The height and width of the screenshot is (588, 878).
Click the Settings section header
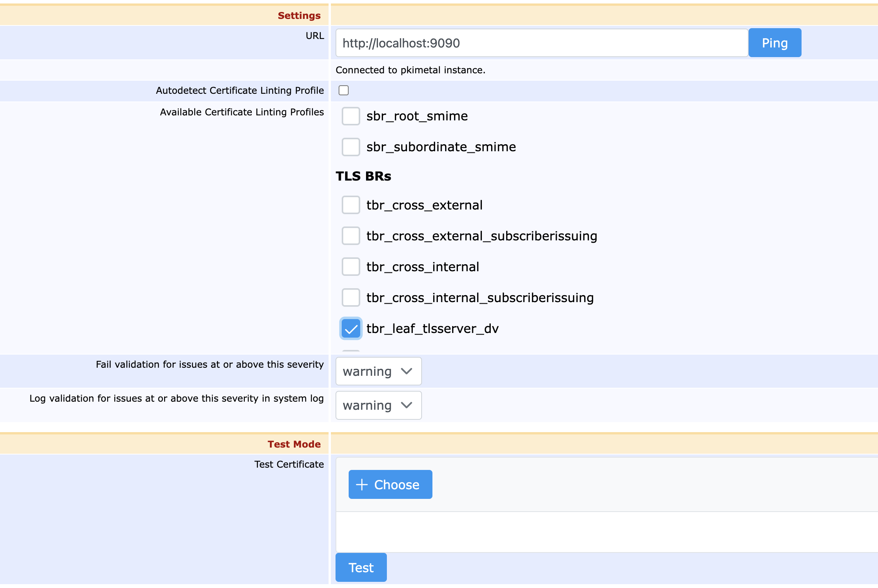(298, 15)
